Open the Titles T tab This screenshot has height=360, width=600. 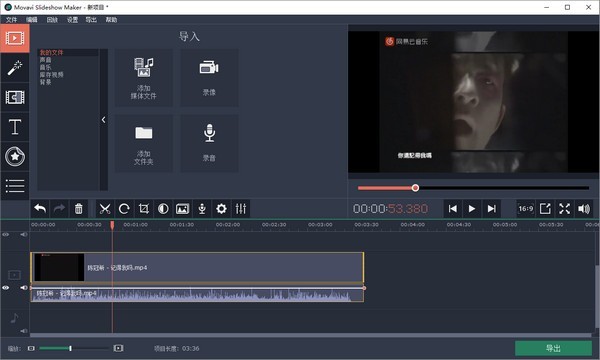[x=15, y=127]
